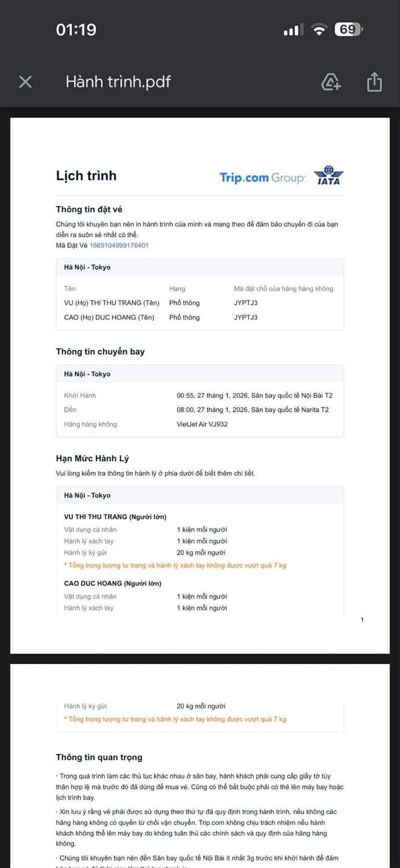Click the VietJet Air VJ932 flight text
Viewport: 400px width, 868px height.
tap(202, 424)
